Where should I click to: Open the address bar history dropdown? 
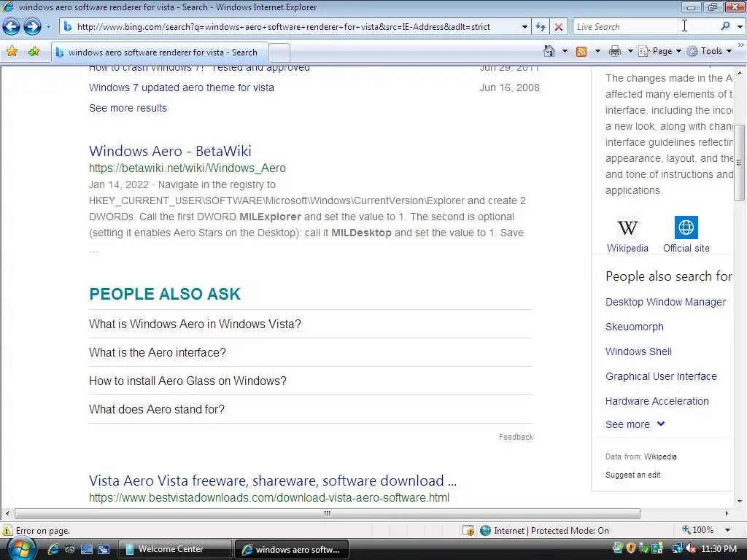525,27
